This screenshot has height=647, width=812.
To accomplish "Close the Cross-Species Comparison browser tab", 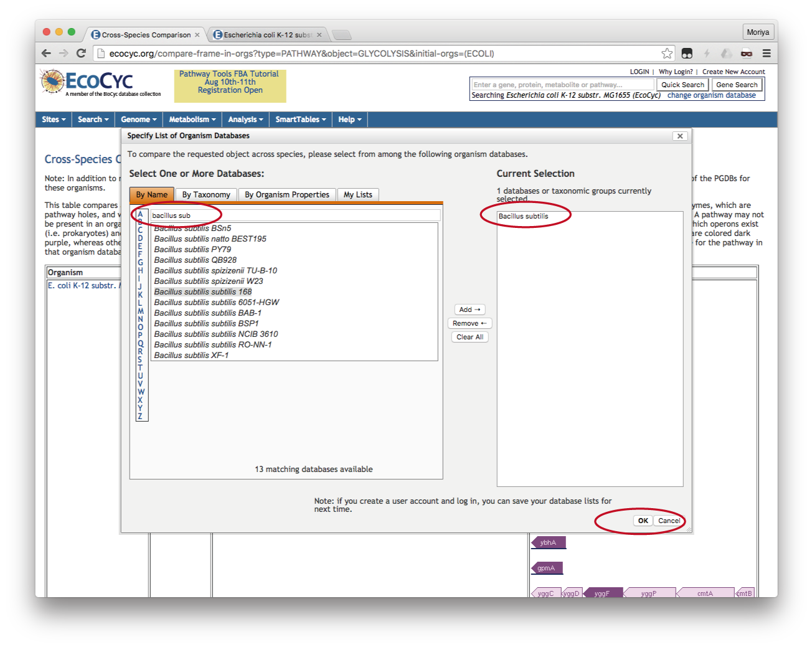I will point(197,35).
